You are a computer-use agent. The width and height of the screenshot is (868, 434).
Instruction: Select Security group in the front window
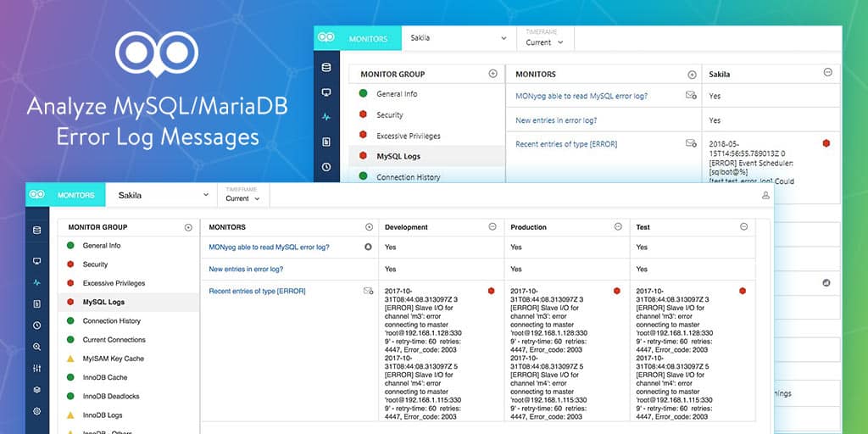(129, 264)
